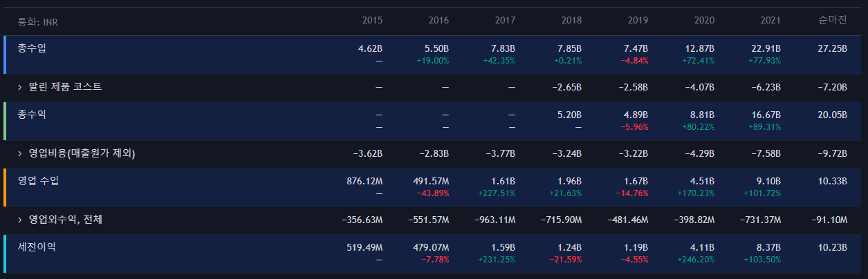Click the blue color bar beside 총수입
This screenshot has height=279, width=868.
point(5,55)
